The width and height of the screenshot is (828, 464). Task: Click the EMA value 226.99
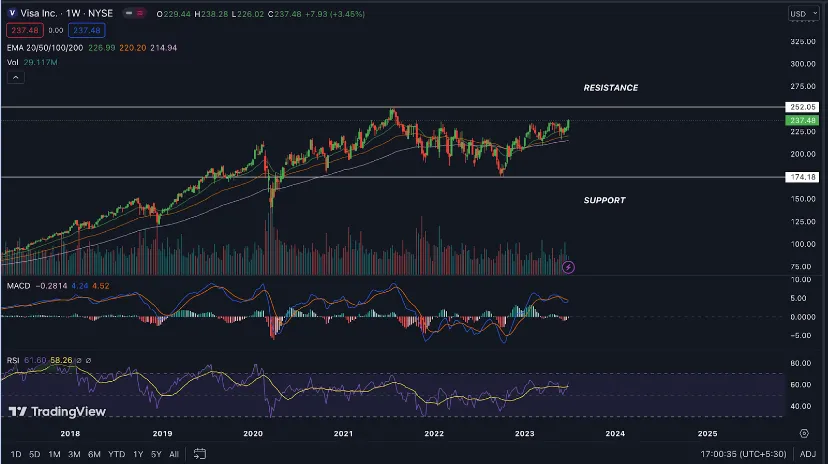point(101,48)
